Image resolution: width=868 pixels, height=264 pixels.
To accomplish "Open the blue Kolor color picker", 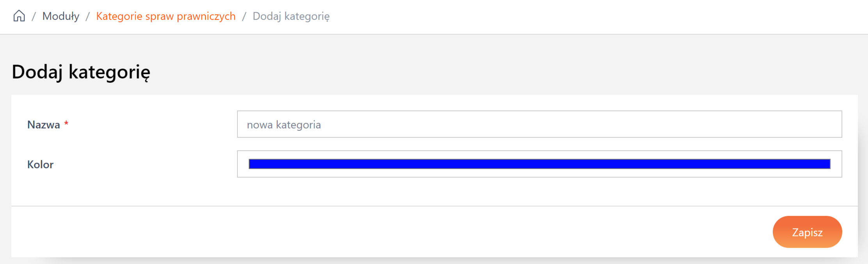I will pyautogui.click(x=539, y=164).
